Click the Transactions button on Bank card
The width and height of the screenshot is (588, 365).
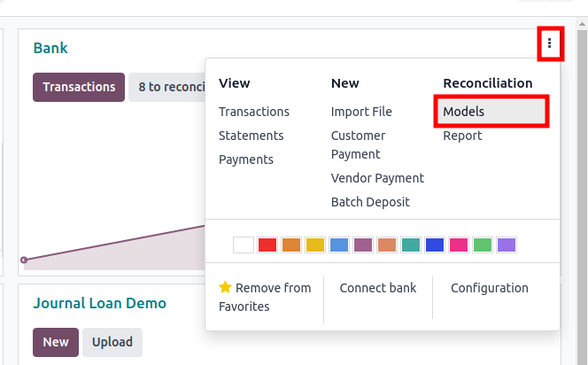[79, 87]
